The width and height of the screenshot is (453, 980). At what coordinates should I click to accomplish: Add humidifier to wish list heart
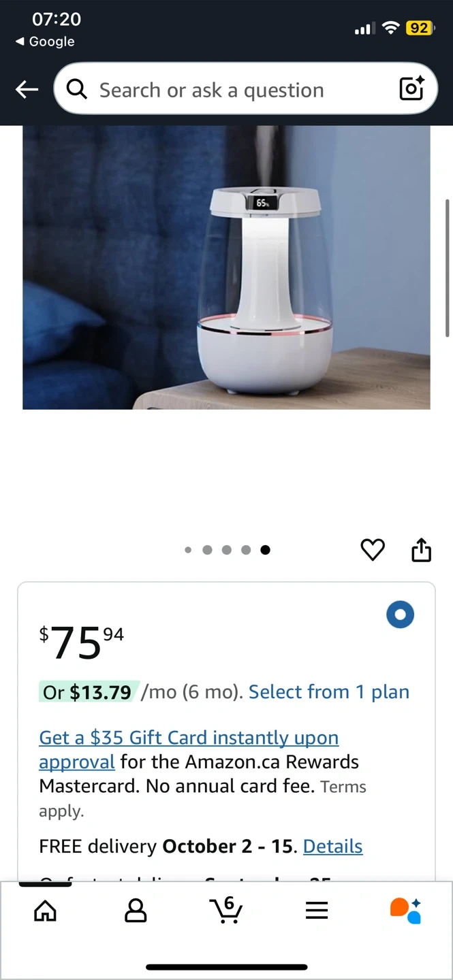pyautogui.click(x=373, y=550)
